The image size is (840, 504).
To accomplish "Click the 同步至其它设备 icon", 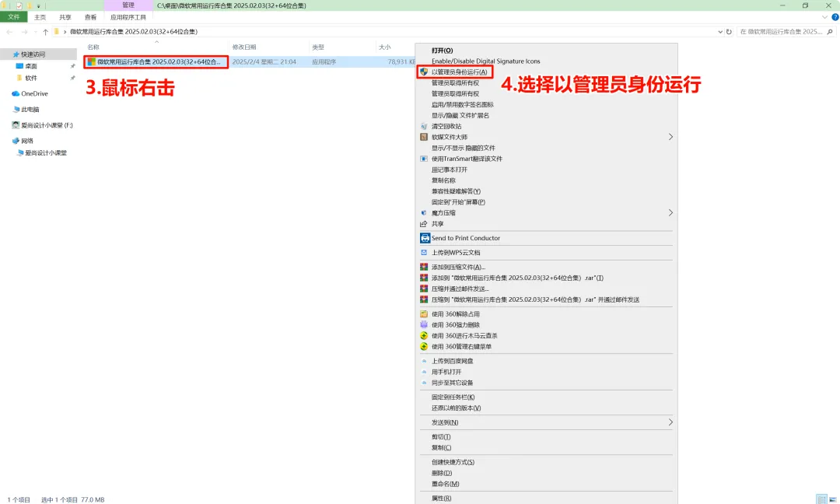I will click(x=425, y=383).
